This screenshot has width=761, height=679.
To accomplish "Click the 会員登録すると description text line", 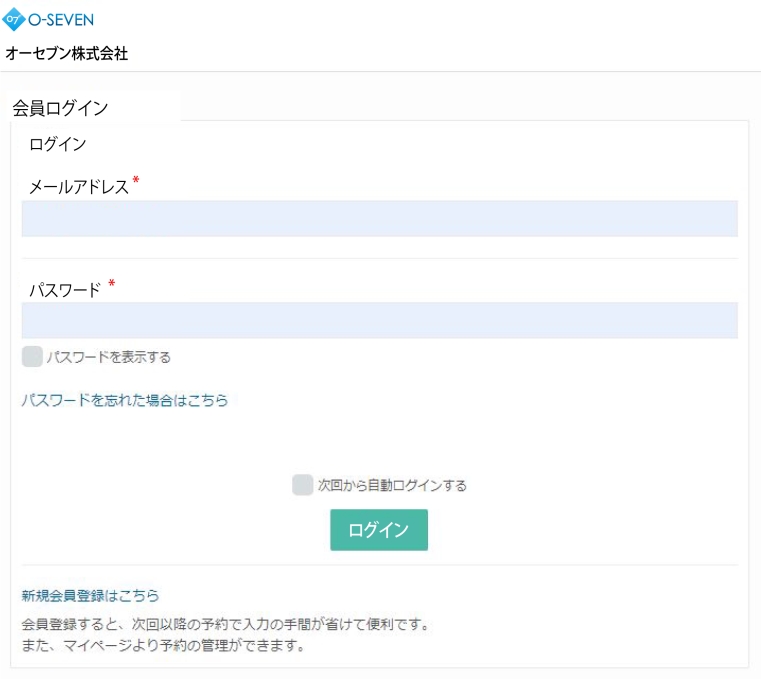I will pos(225,625).
